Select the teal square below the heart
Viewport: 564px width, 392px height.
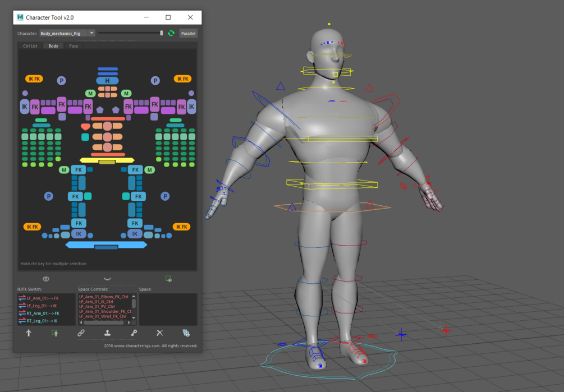[x=85, y=137]
